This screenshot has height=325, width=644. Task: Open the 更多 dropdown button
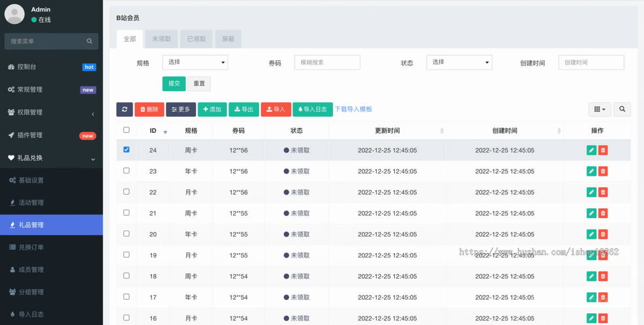(x=181, y=109)
